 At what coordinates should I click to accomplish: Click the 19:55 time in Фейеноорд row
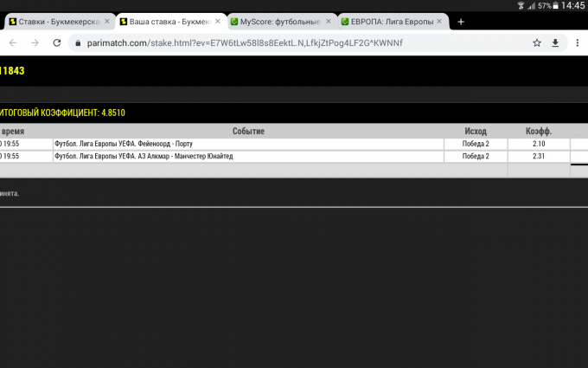coord(10,144)
